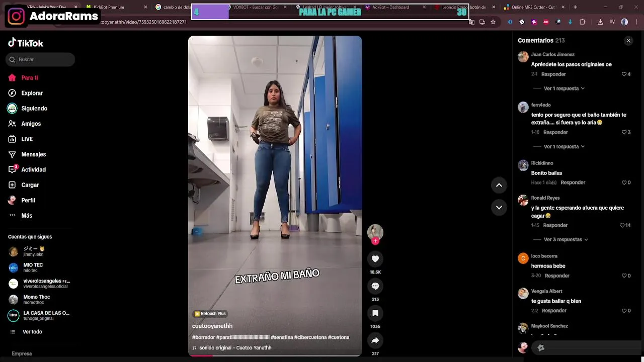Expand Ver 1 respuesta under Juan Carlos Jimenez
This screenshot has width=644, height=362.
(564, 88)
